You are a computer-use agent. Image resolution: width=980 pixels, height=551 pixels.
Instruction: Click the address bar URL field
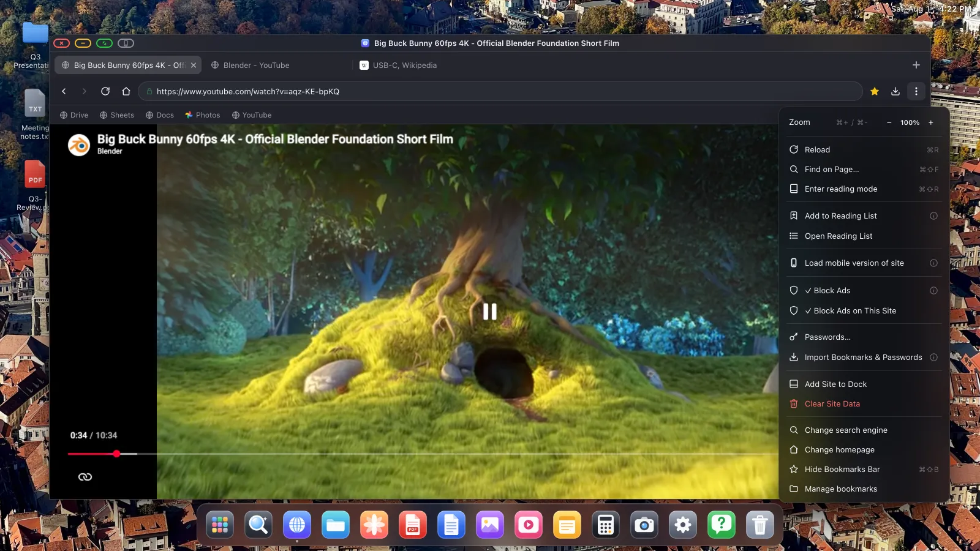[x=500, y=91]
